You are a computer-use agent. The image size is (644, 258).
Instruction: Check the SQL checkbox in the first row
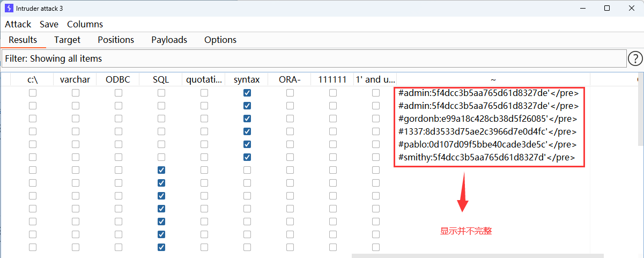click(161, 93)
